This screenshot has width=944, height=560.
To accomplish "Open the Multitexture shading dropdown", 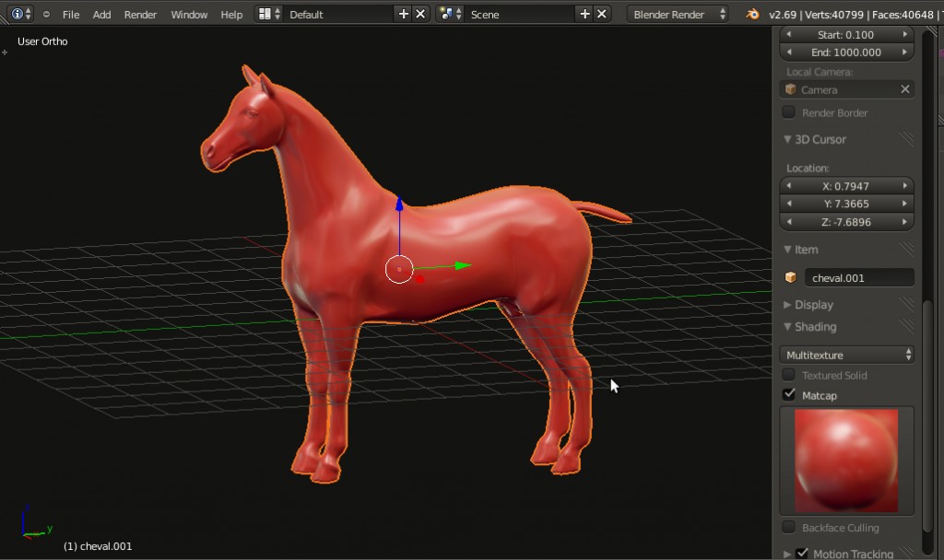I will point(844,354).
